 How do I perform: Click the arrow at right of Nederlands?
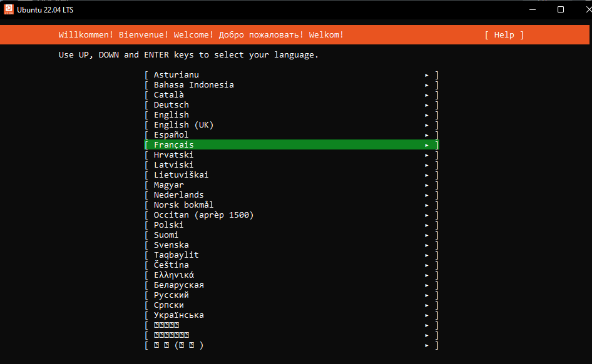(x=427, y=195)
